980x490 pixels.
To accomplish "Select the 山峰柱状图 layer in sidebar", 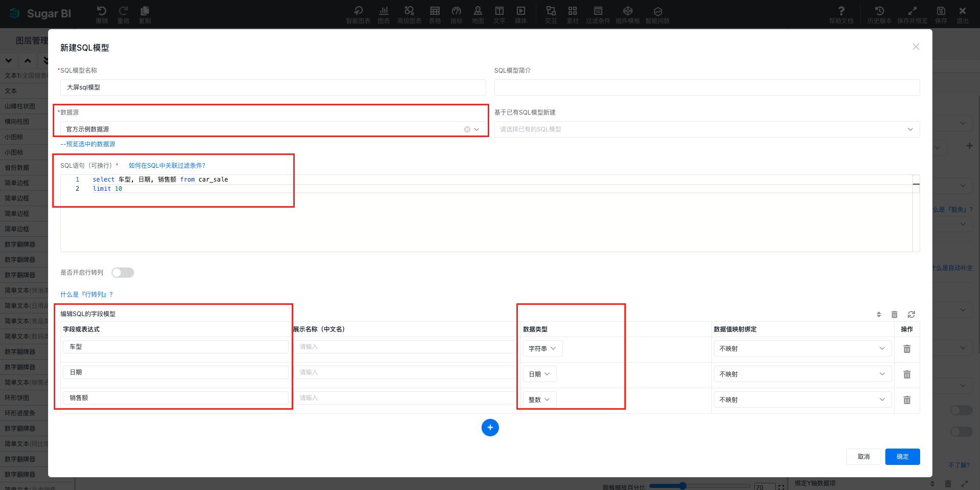I will point(24,106).
